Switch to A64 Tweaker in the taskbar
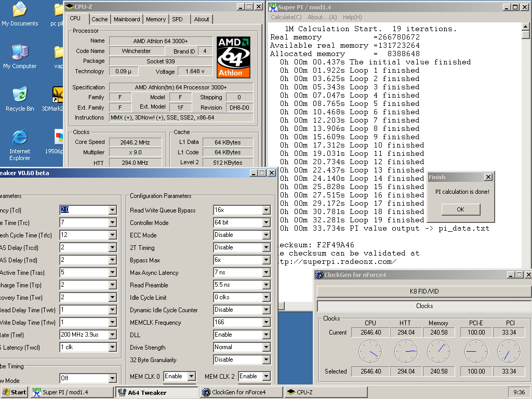Viewport: 532px width, 399px height. 156,392
